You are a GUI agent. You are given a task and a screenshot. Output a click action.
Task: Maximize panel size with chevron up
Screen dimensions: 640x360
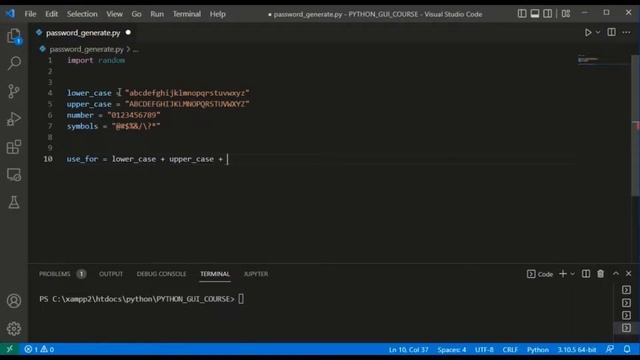616,274
